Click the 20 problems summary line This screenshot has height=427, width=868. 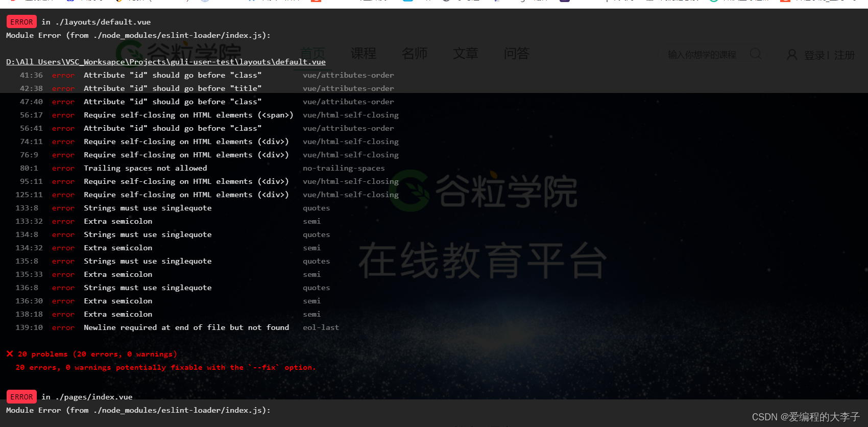92,354
